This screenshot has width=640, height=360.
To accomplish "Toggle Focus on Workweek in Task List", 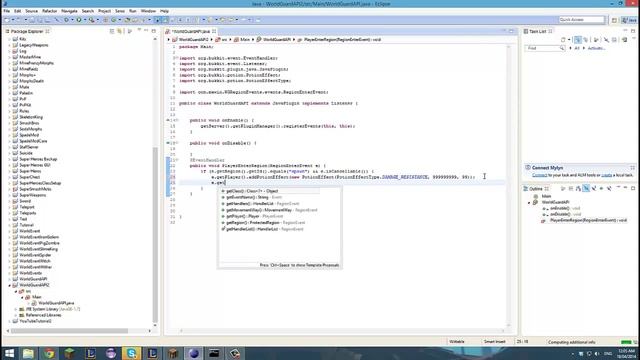I will 596,40.
